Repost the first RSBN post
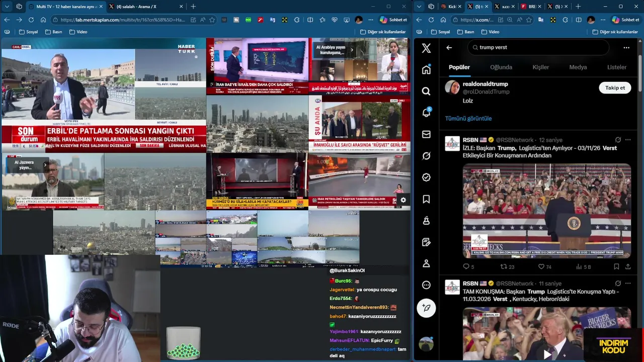The height and width of the screenshot is (362, 644). click(507, 267)
